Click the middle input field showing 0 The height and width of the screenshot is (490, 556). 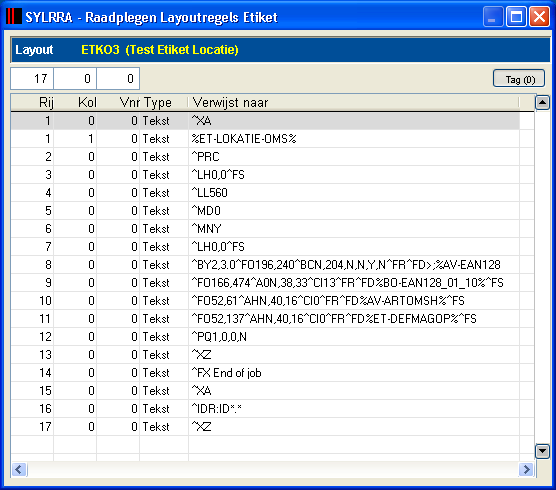tap(75, 79)
